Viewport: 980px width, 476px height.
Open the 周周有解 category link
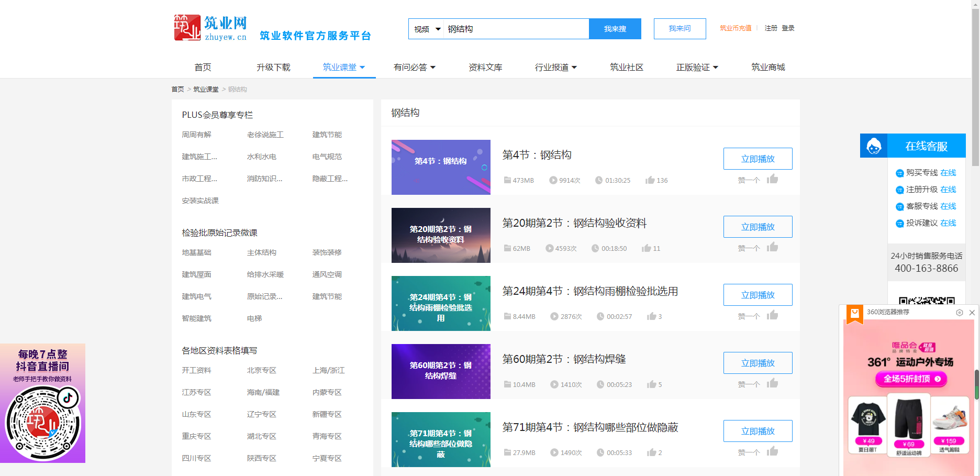196,135
